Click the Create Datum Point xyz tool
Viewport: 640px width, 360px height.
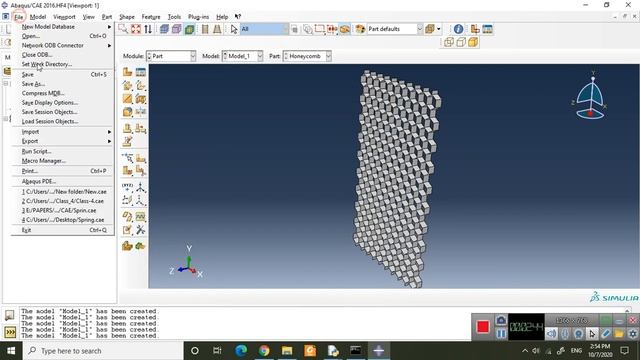(x=127, y=187)
